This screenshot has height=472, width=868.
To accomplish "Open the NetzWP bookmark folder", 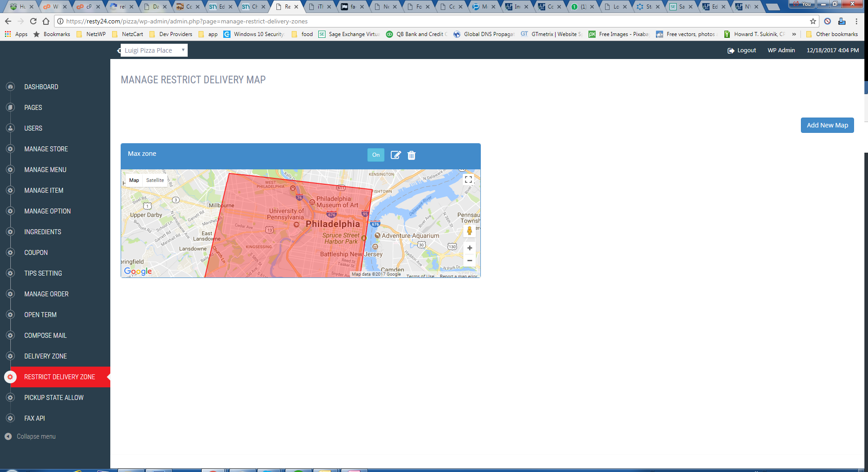I will pos(91,34).
